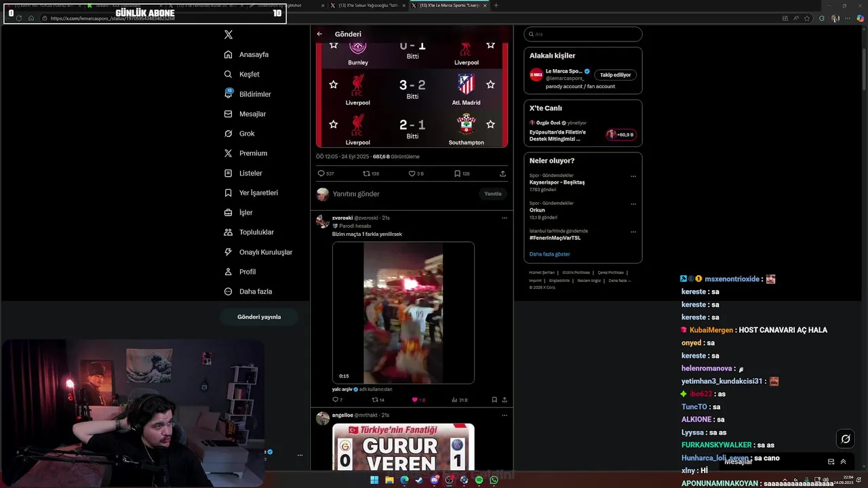Favorite Liverpool star in Southampton match

(x=333, y=125)
